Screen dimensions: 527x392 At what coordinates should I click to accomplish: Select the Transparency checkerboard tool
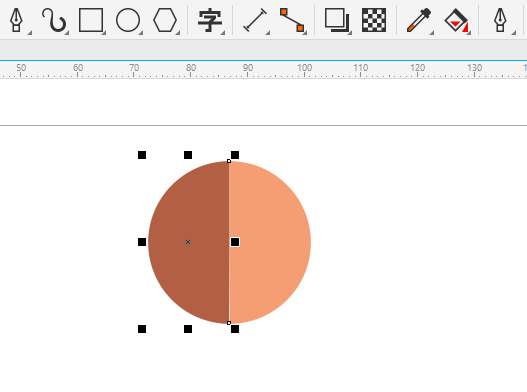click(374, 20)
